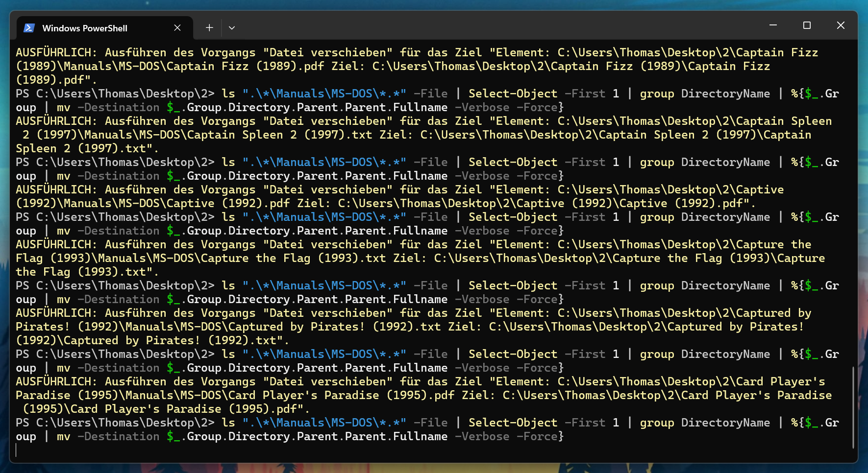Click "AUSFÜHRLICH:" in the Card Player's Paradise output
868x473 pixels.
[x=56, y=381]
